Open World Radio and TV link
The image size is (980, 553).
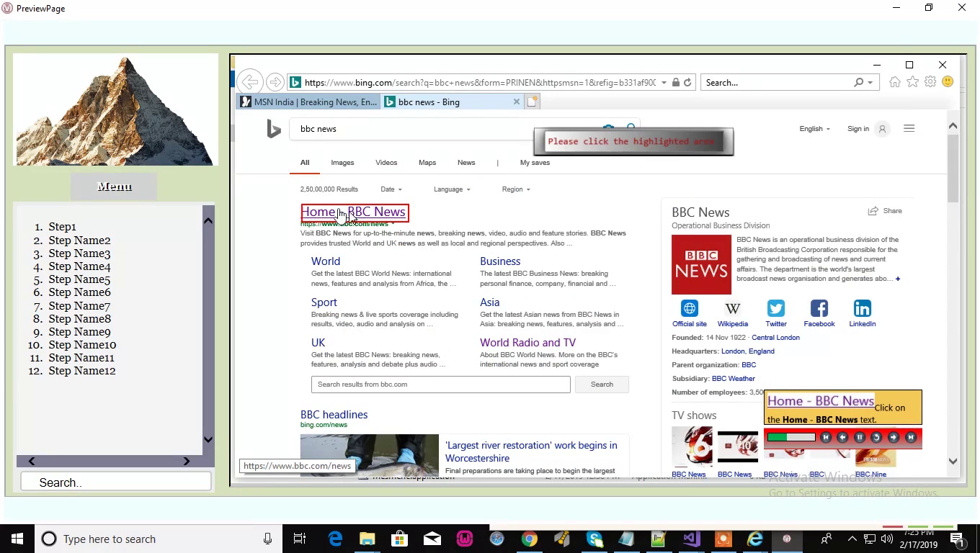tap(527, 343)
